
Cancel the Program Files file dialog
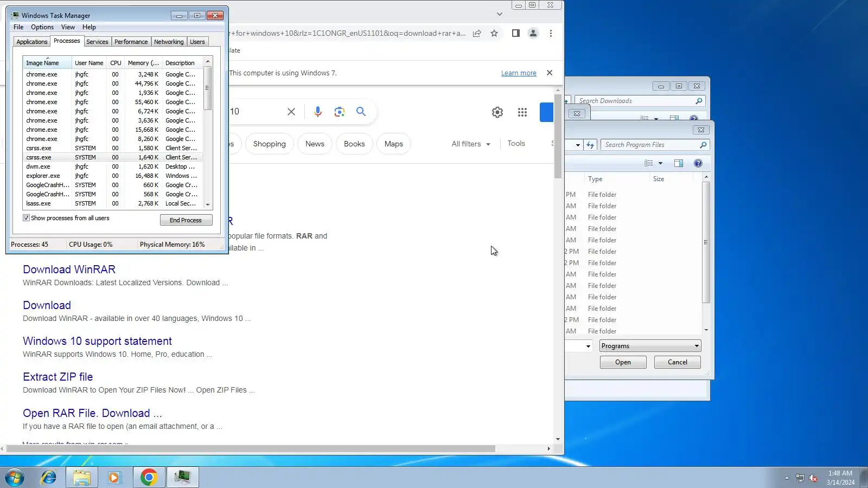(x=677, y=362)
